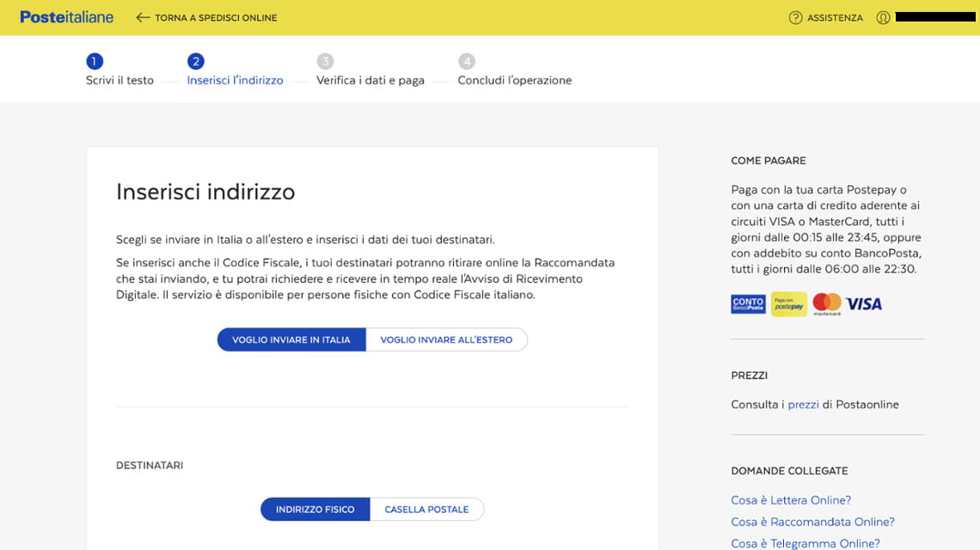Screen dimensions: 980x550
Task: Open the Assistenza question mark icon
Action: (x=795, y=17)
